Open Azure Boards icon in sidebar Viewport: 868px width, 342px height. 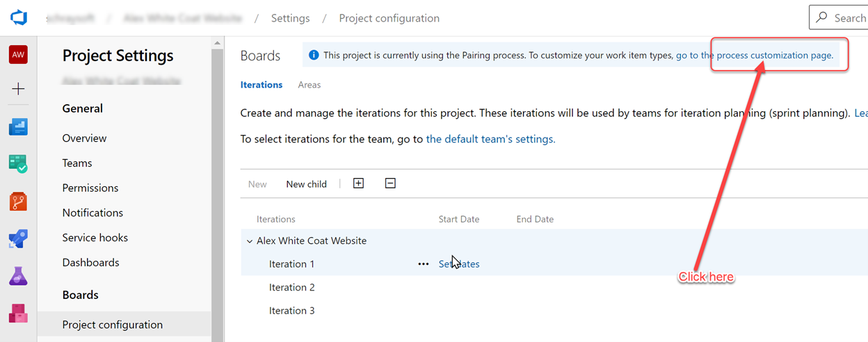[x=18, y=127]
